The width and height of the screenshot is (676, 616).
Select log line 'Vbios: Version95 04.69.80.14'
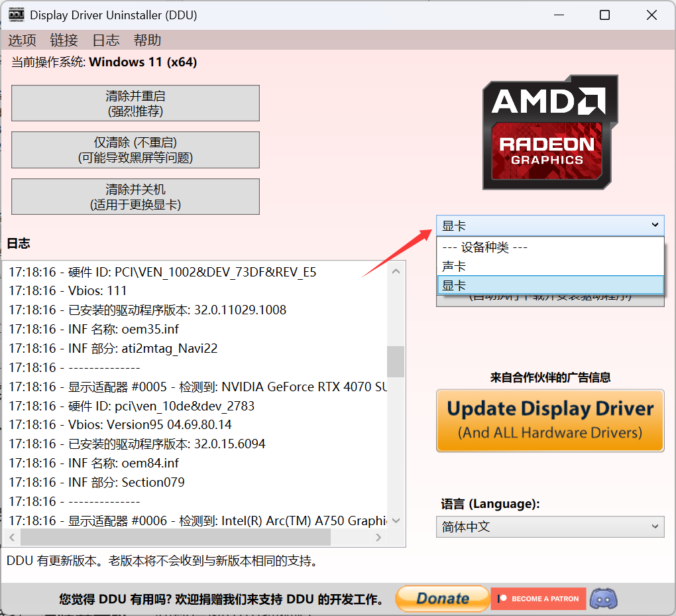pos(120,425)
